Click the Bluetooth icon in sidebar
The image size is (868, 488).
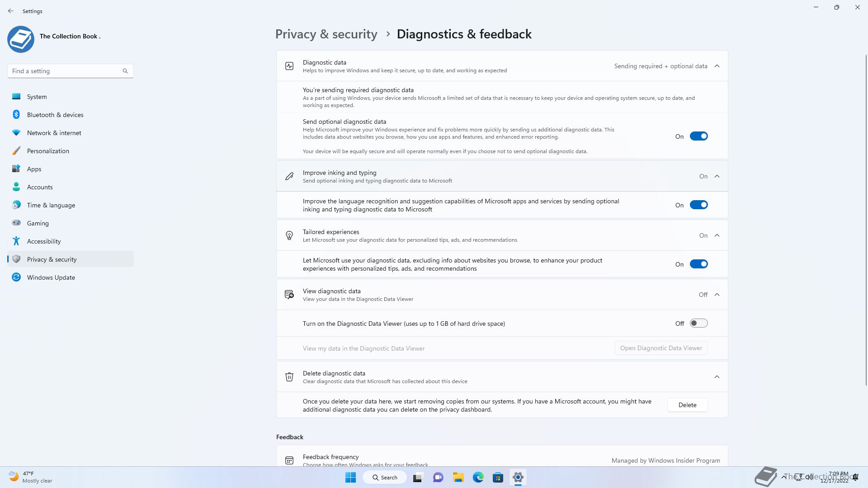coord(16,114)
